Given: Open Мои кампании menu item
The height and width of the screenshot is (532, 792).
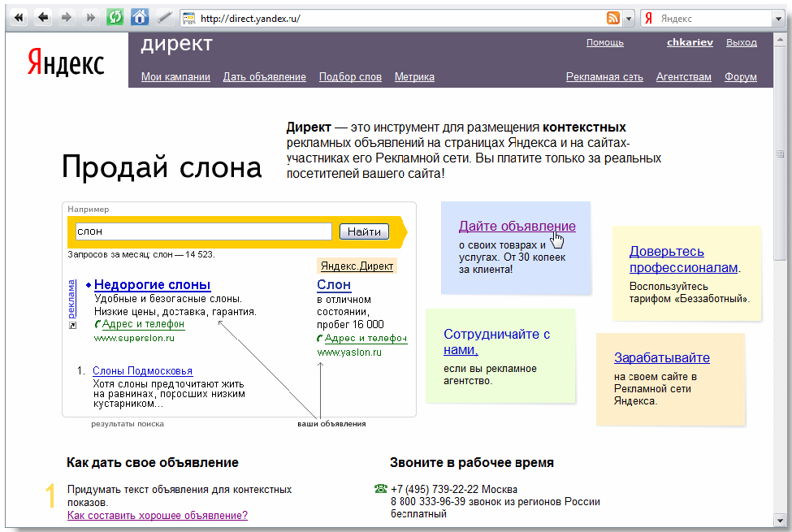Looking at the screenshot, I should [175, 77].
